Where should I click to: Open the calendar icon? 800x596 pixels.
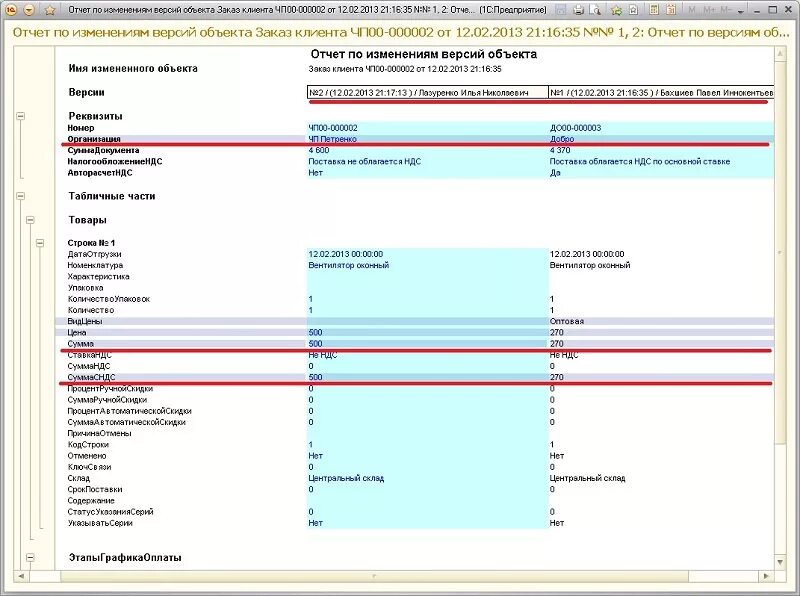pos(671,10)
